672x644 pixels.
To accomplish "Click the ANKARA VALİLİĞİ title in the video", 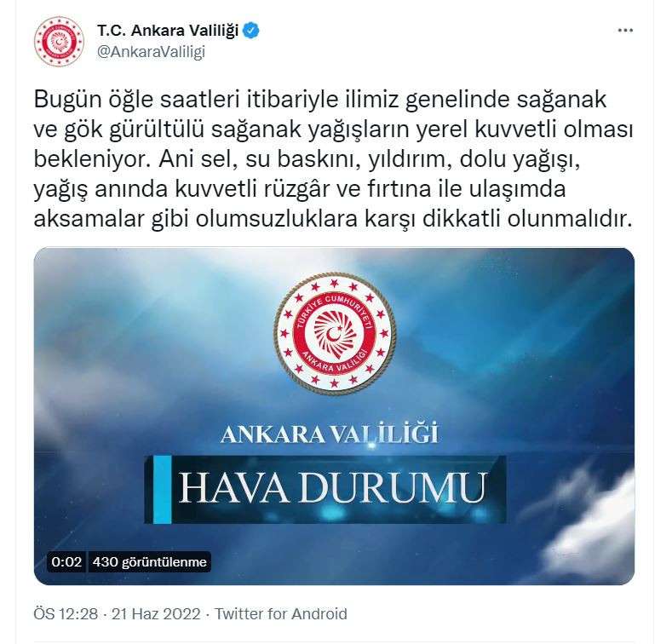I will [x=330, y=434].
